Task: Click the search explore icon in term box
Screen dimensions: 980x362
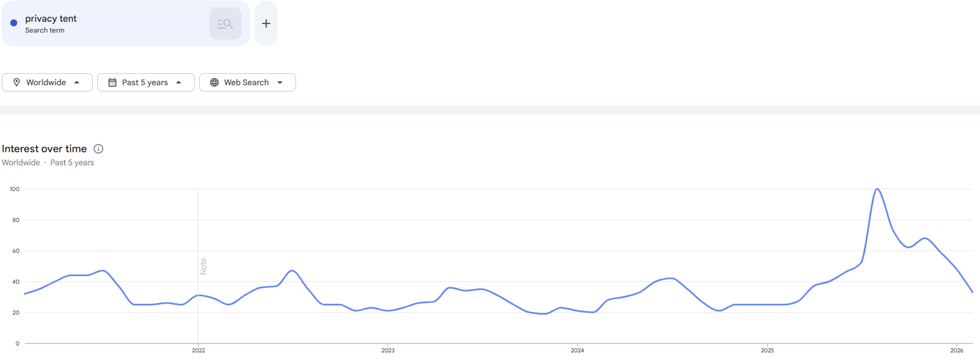Action: pyautogui.click(x=225, y=24)
